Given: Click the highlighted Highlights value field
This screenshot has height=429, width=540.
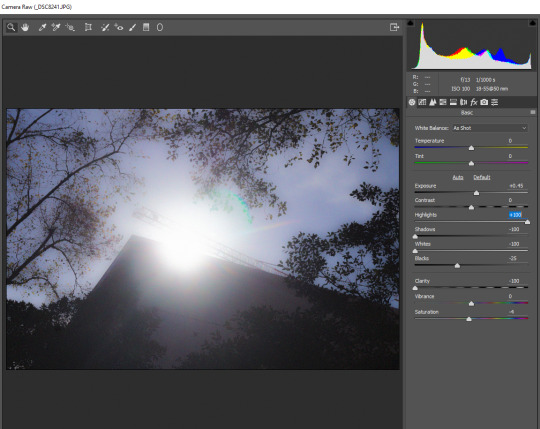Looking at the screenshot, I should pyautogui.click(x=516, y=215).
